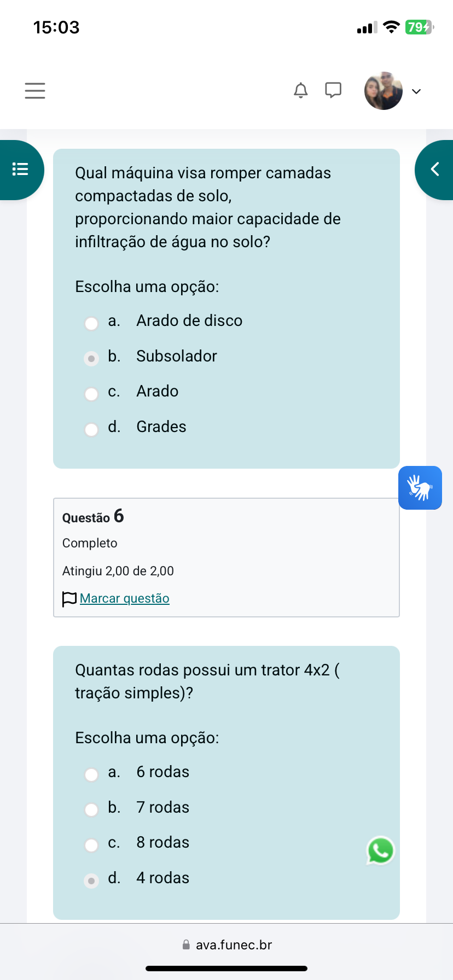Choose the Arado radio option
This screenshot has width=453, height=980.
pos(91,394)
